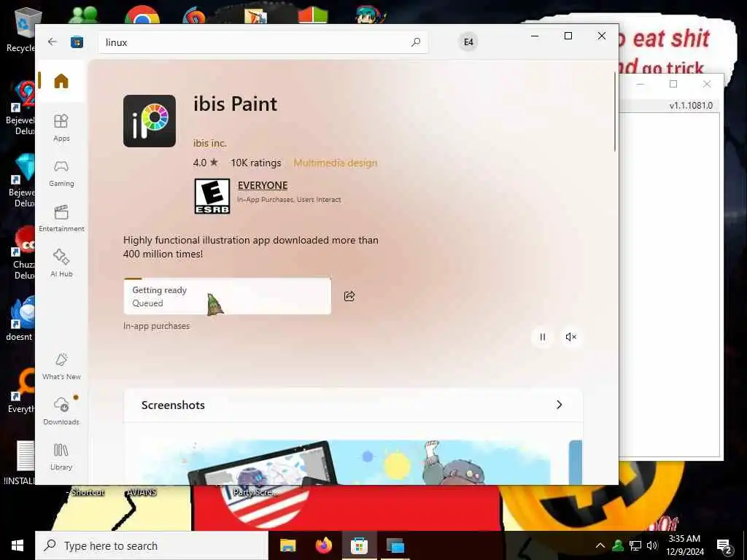Click the blue window taskbar icon
This screenshot has height=560, width=747.
point(395,545)
